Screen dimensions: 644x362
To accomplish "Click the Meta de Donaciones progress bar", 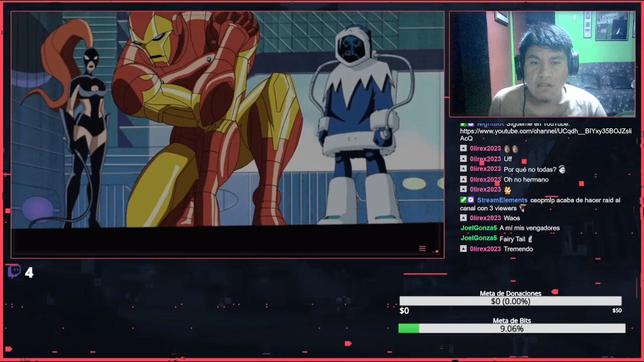I will pos(510,301).
